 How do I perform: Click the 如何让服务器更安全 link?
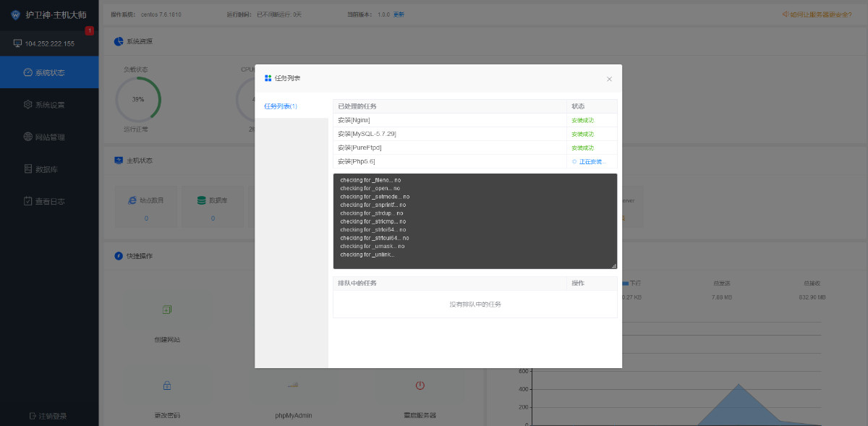(x=815, y=14)
